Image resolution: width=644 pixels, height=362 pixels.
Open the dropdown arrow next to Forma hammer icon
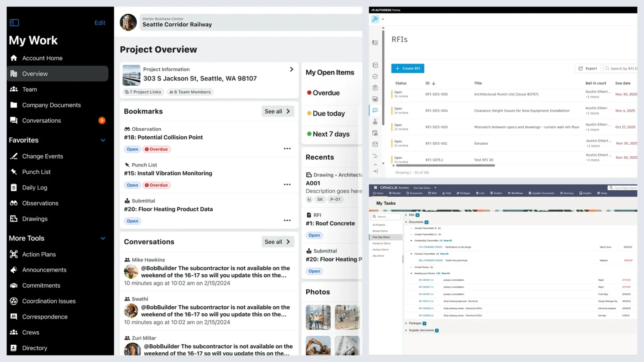[383, 19]
